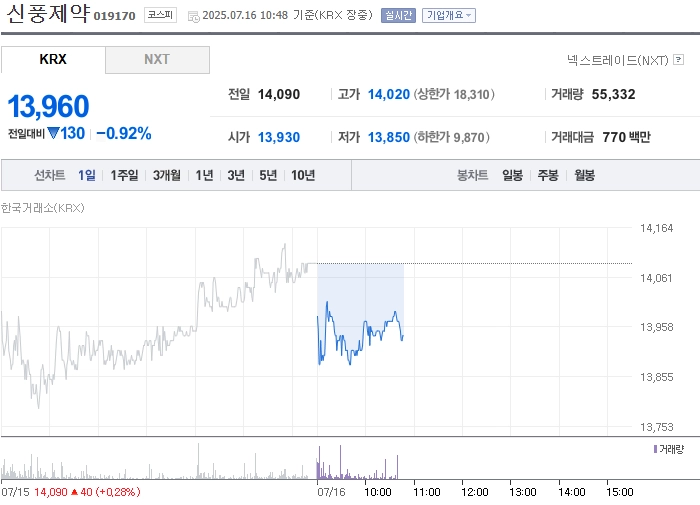The image size is (700, 505).
Task: Click the red up-triangle next to 40
Action: pos(75,492)
